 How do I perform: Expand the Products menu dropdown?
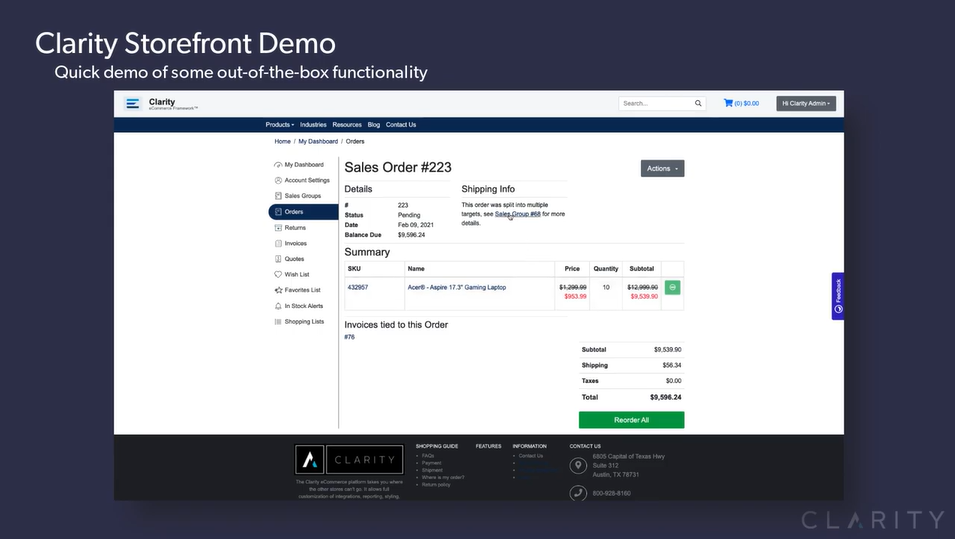[x=280, y=125]
